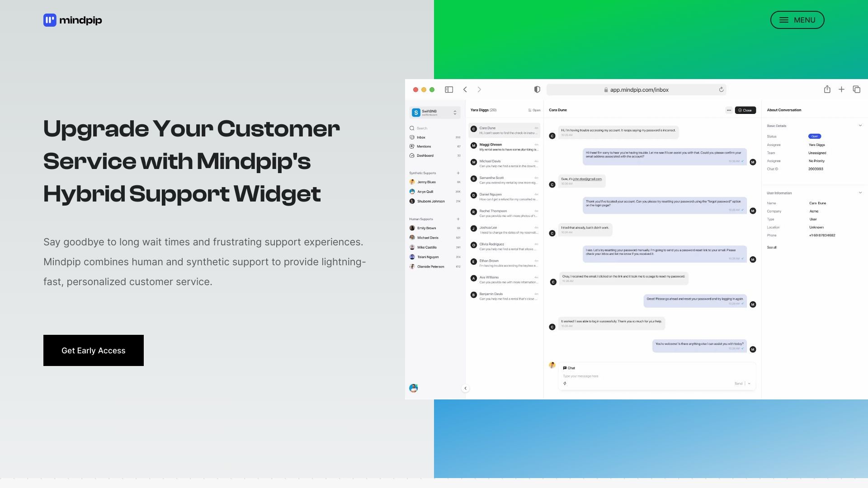This screenshot has width=868, height=488.
Task: Collapse the User Information section
Action: coord(860,192)
